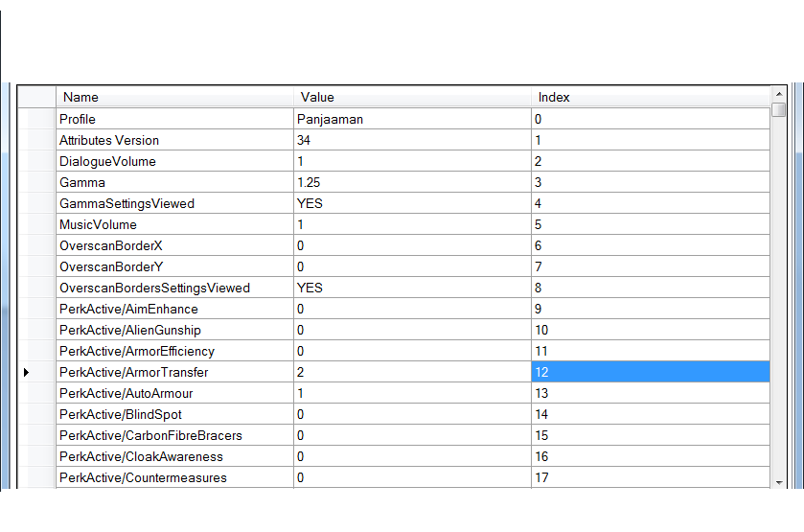The width and height of the screenshot is (804, 532).
Task: Select the current row arrow indicator
Action: [26, 372]
